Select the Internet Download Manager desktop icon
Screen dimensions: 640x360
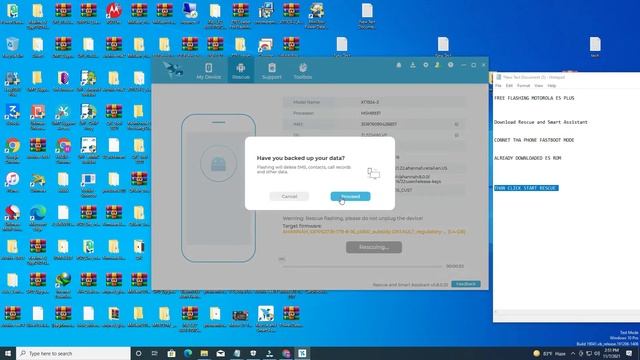63,285
